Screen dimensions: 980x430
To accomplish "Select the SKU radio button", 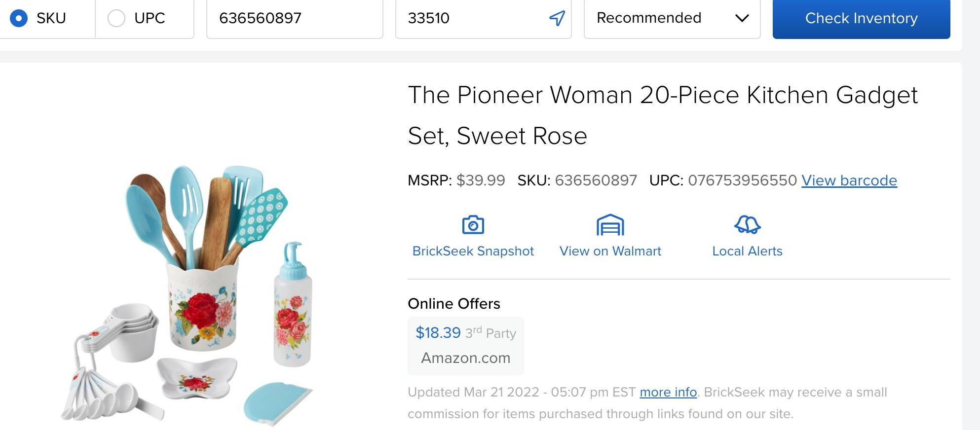I will pyautogui.click(x=18, y=19).
